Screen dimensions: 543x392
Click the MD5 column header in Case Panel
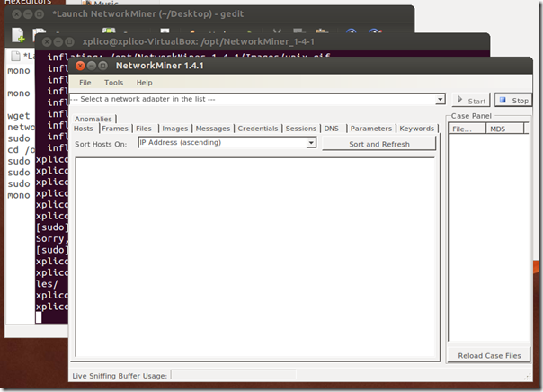[504, 129]
